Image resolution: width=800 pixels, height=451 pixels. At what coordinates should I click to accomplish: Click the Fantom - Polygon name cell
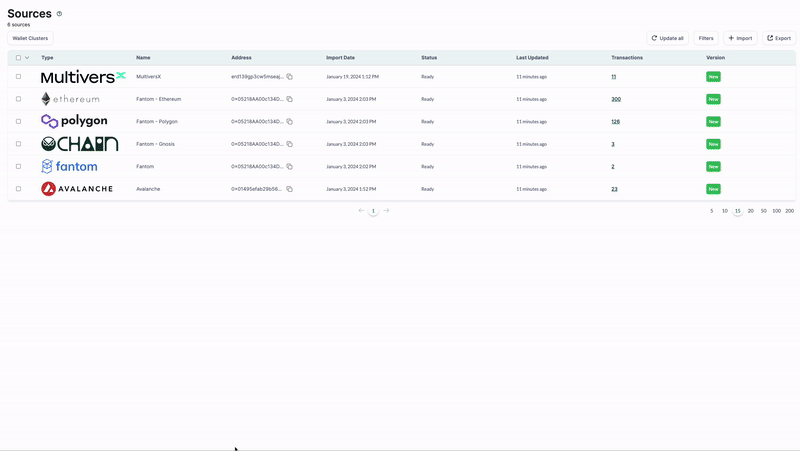157,121
